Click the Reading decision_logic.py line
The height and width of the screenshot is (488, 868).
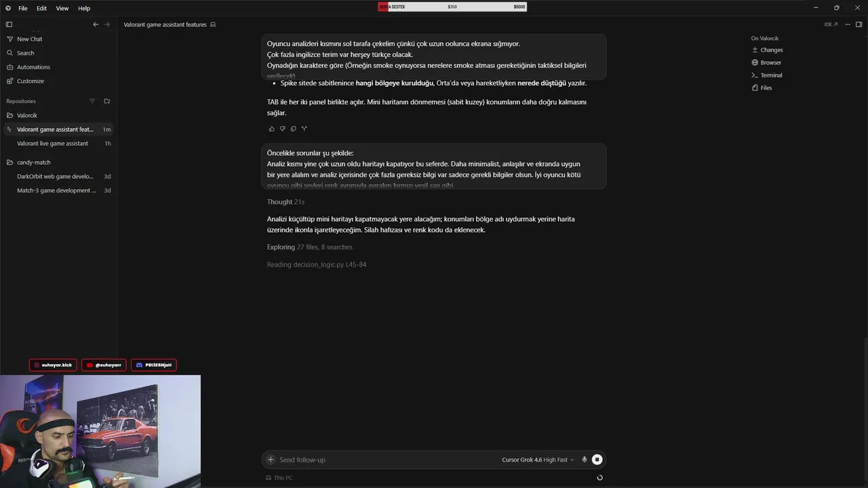coord(317,265)
